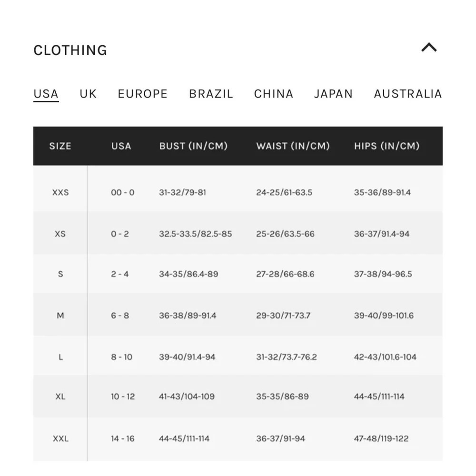Switch to the UK tab
Image resolution: width=476 pixels, height=476 pixels.
click(88, 94)
